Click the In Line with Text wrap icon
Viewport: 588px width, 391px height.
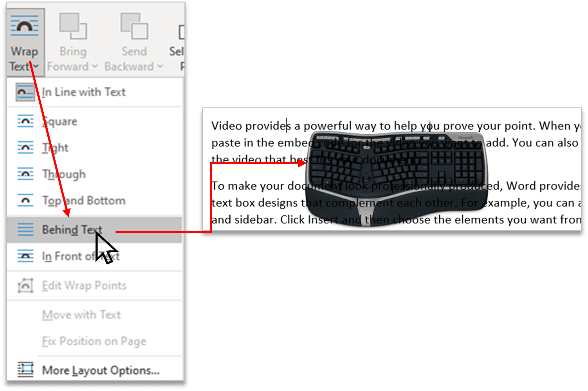25,92
